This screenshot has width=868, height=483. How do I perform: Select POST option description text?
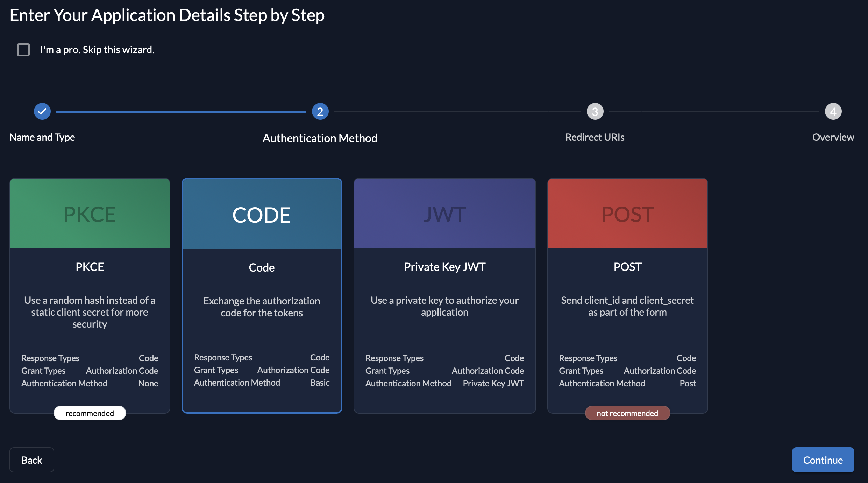[x=627, y=306]
